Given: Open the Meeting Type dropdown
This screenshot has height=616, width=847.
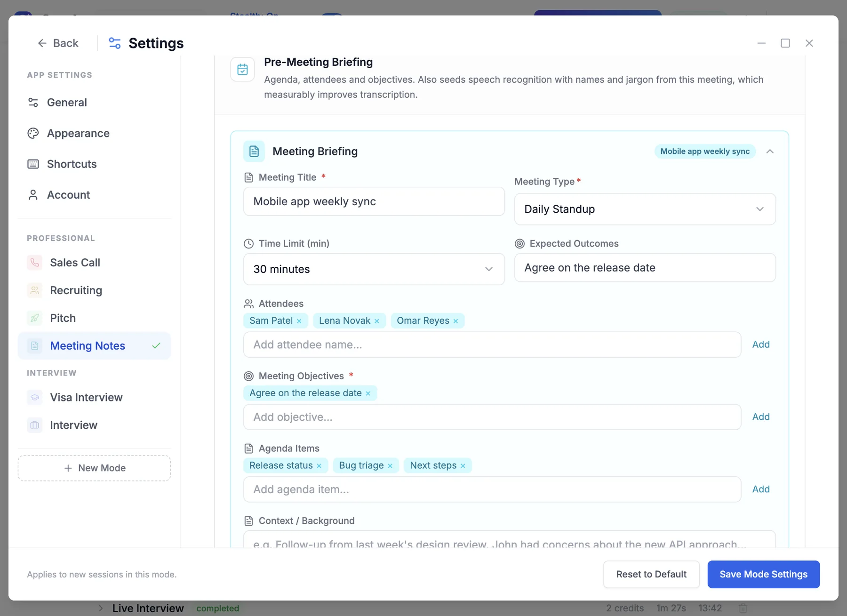Looking at the screenshot, I should click(x=645, y=209).
